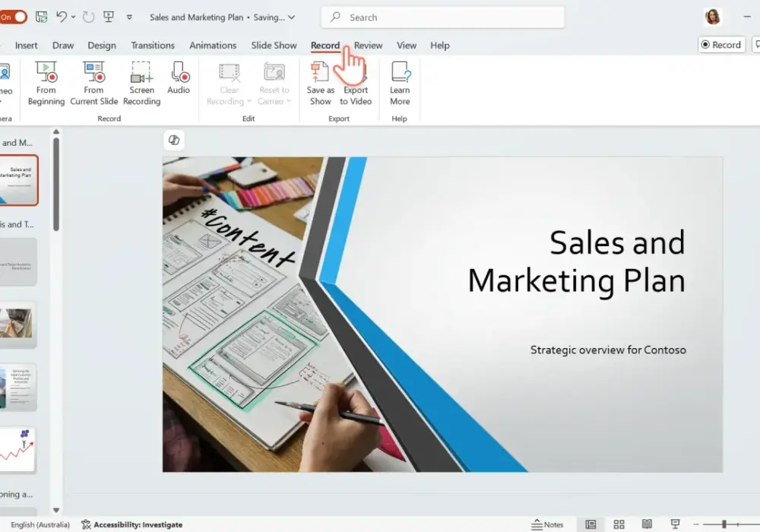Open the Clear Recording dropdown
760x532 pixels.
point(229,84)
